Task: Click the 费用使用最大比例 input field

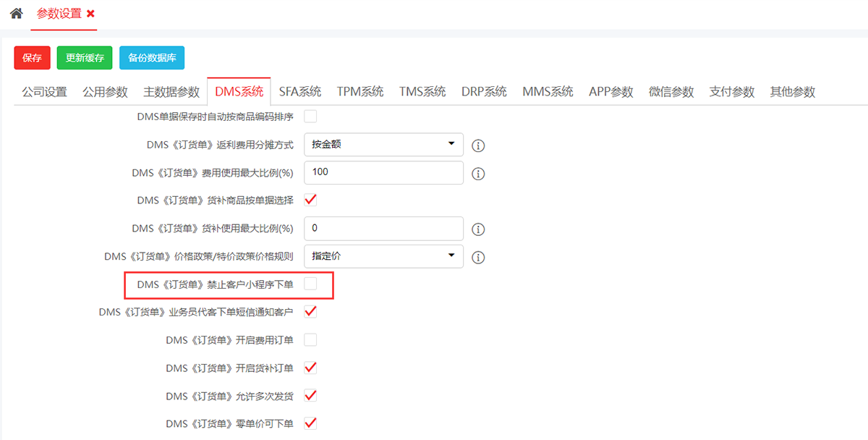Action: [383, 172]
